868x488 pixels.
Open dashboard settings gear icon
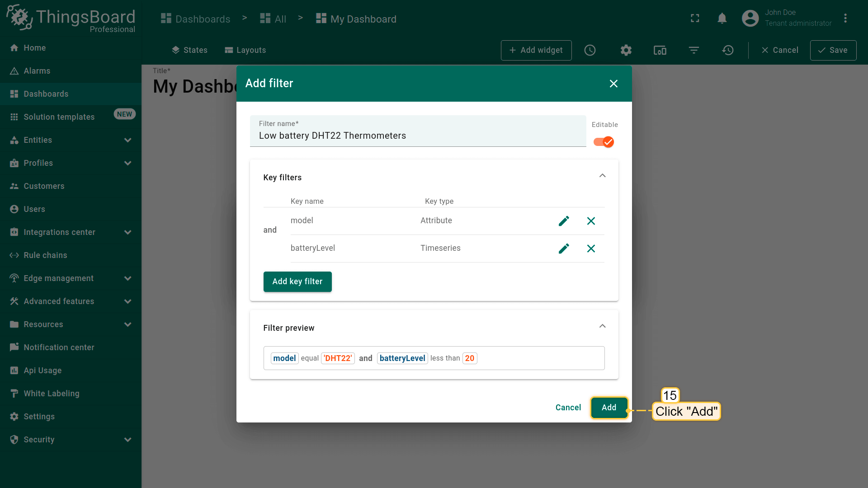626,50
